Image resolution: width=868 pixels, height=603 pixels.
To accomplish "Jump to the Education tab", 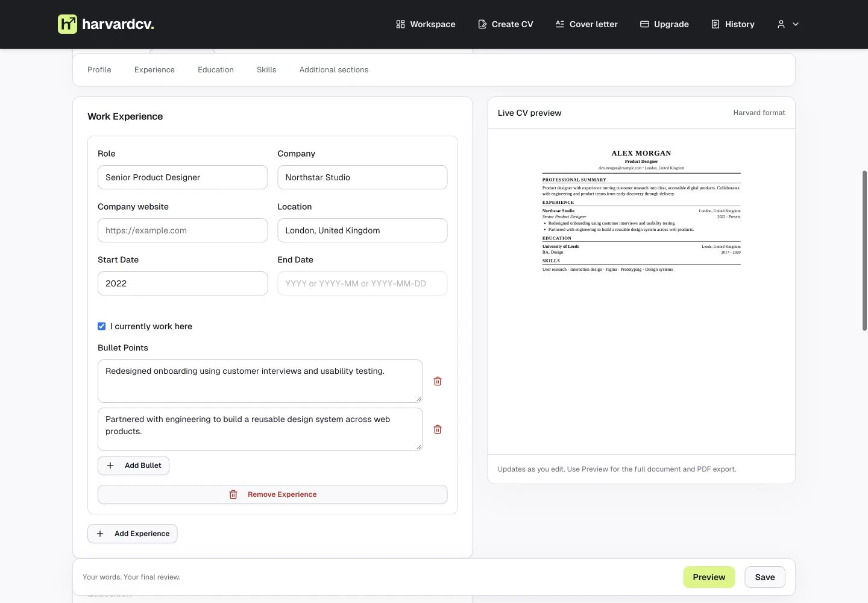I will coord(216,70).
